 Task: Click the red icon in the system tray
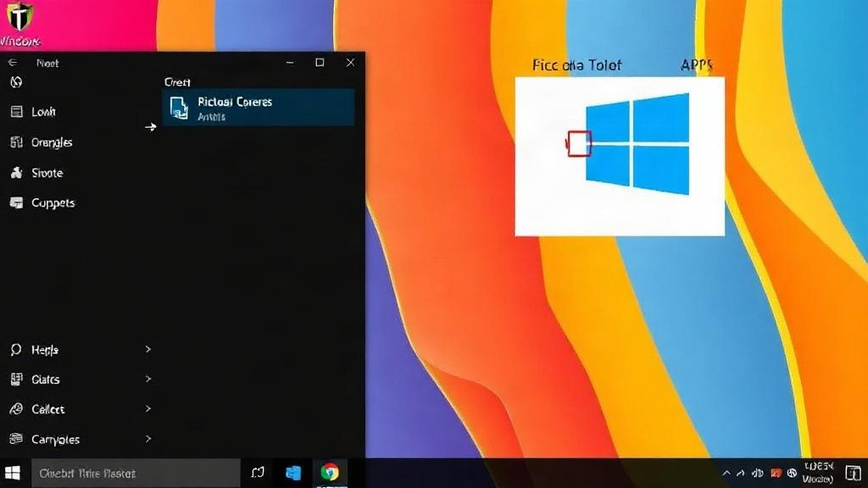[x=776, y=473]
